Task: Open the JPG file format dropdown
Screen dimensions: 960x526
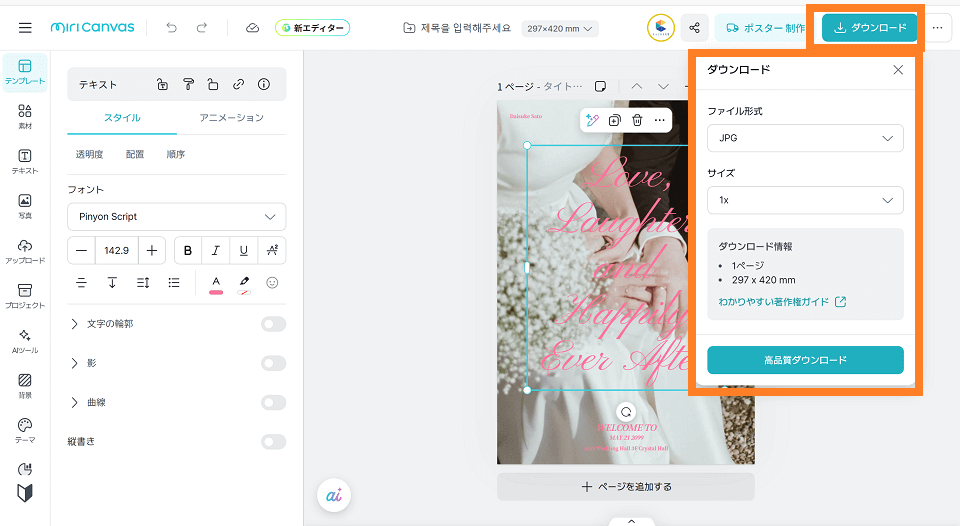Action: click(x=805, y=138)
